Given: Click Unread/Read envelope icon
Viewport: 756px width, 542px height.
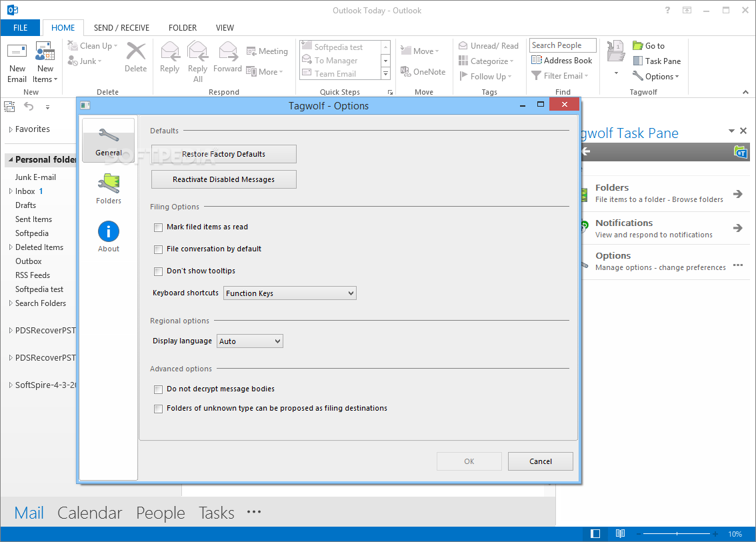Looking at the screenshot, I should tap(463, 46).
